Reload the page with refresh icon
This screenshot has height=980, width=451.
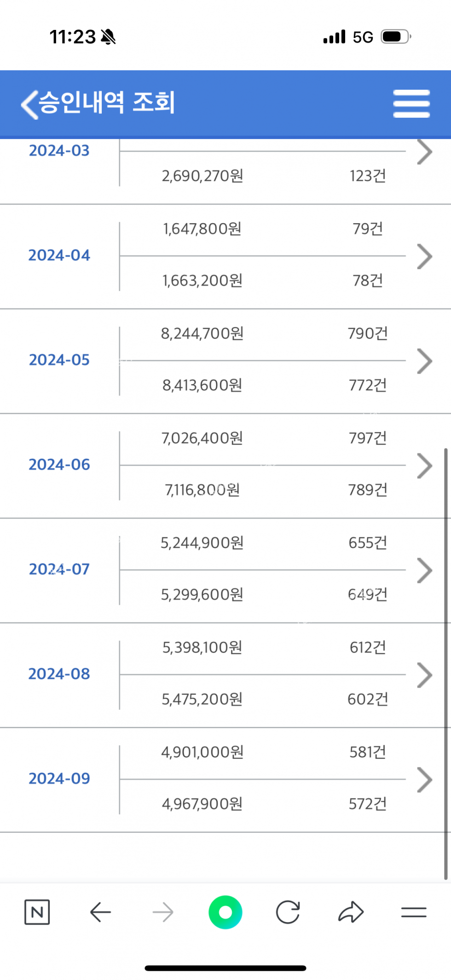(x=288, y=912)
